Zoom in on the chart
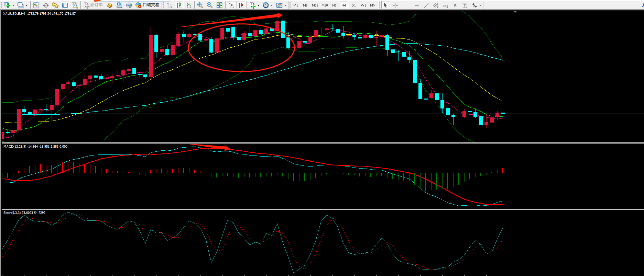Image resolution: width=644 pixels, height=276 pixels. [200, 5]
